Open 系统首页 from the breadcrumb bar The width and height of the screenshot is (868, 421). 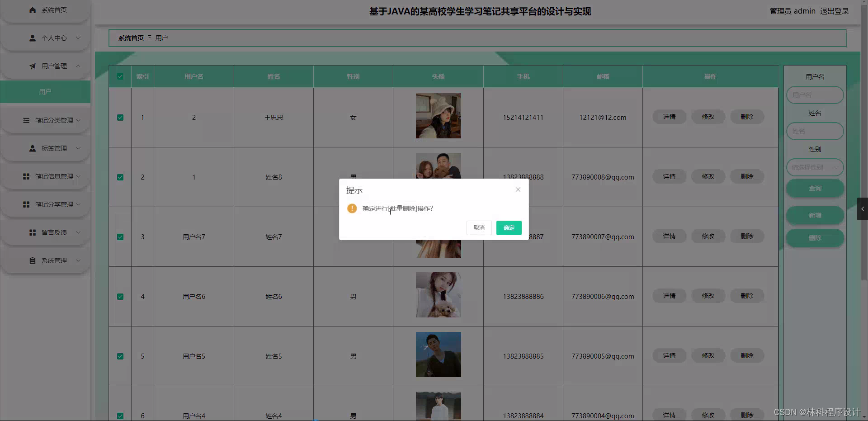pos(131,38)
